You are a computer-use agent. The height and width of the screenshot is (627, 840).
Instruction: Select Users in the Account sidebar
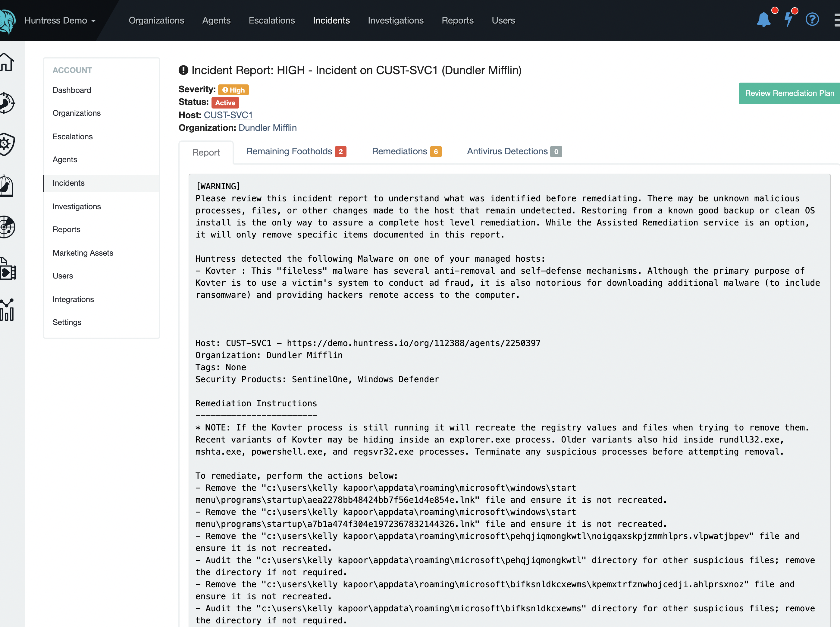tap(63, 276)
